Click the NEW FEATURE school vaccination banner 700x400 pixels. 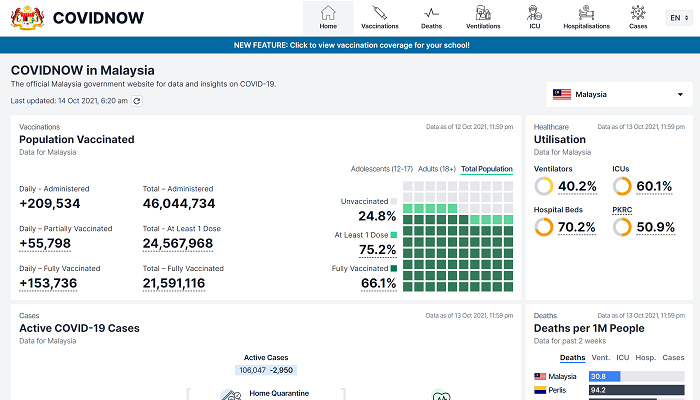[x=350, y=45]
